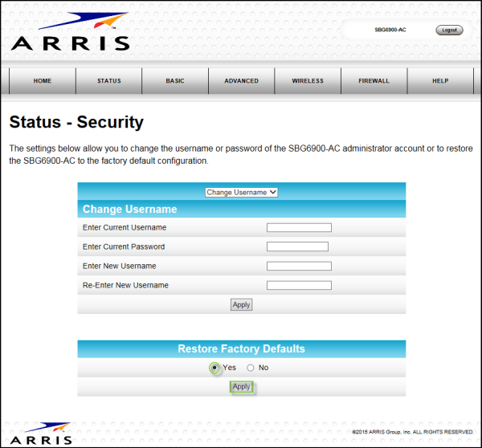
Task: Open the HOME menu tab
Action: coord(43,81)
